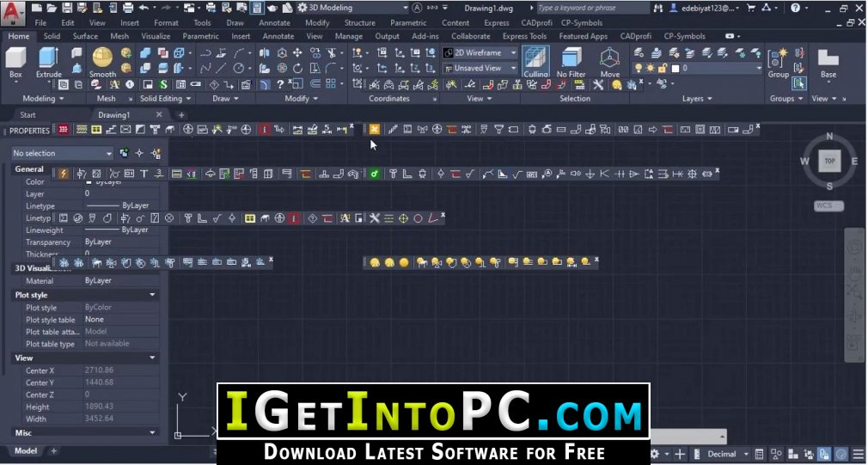The width and height of the screenshot is (868, 465).
Task: Click the Save icon in quick access toolbar
Action: (x=67, y=8)
